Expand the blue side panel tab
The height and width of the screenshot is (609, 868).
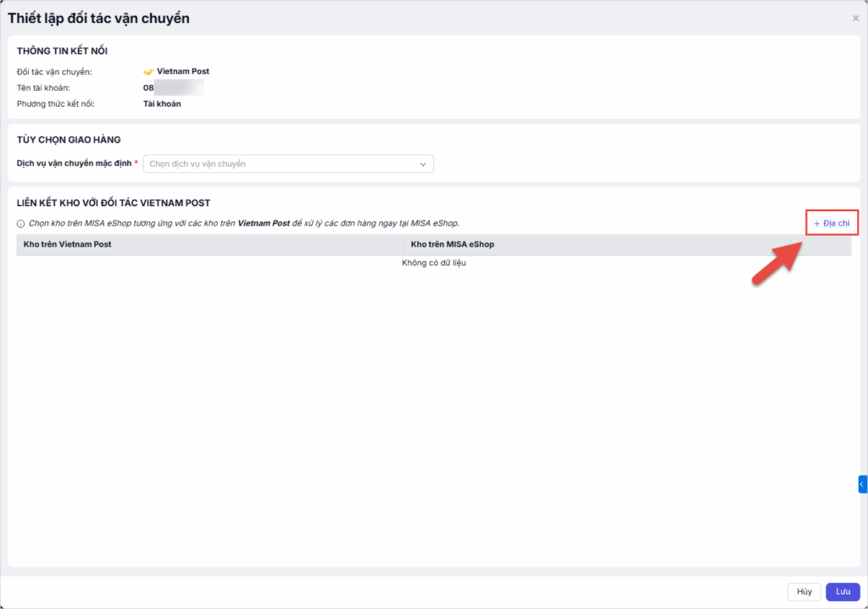[862, 484]
